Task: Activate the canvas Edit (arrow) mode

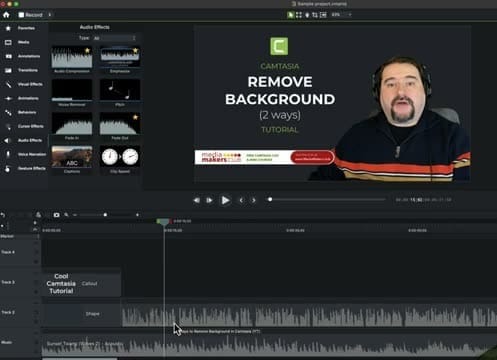Action: click(291, 15)
